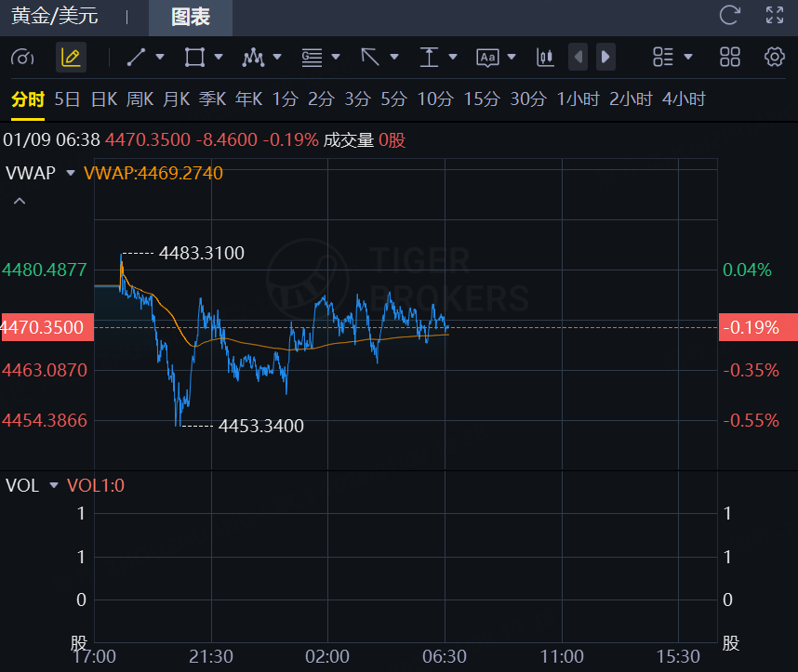798x672 pixels.
Task: Enter fullscreen with the expand arrows icon
Action: (775, 15)
